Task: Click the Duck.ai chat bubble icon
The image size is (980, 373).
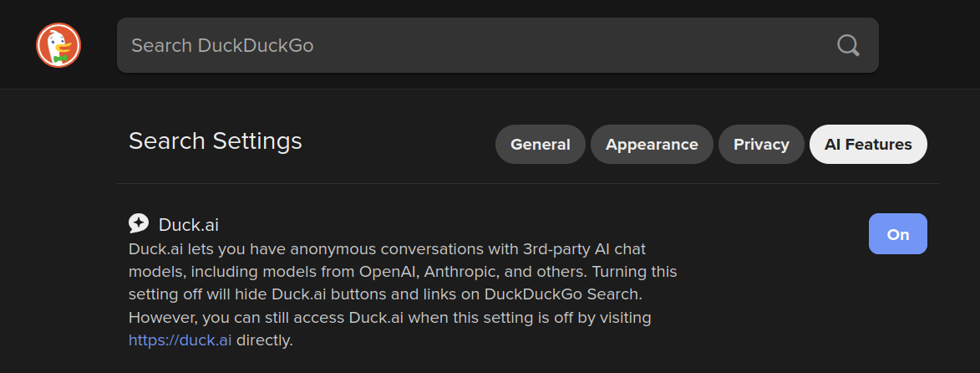Action: pyautogui.click(x=139, y=223)
